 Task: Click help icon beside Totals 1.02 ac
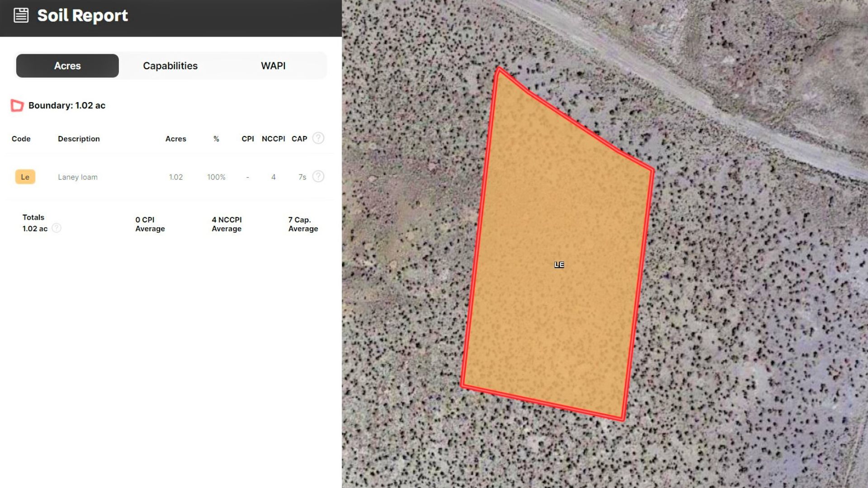coord(57,228)
